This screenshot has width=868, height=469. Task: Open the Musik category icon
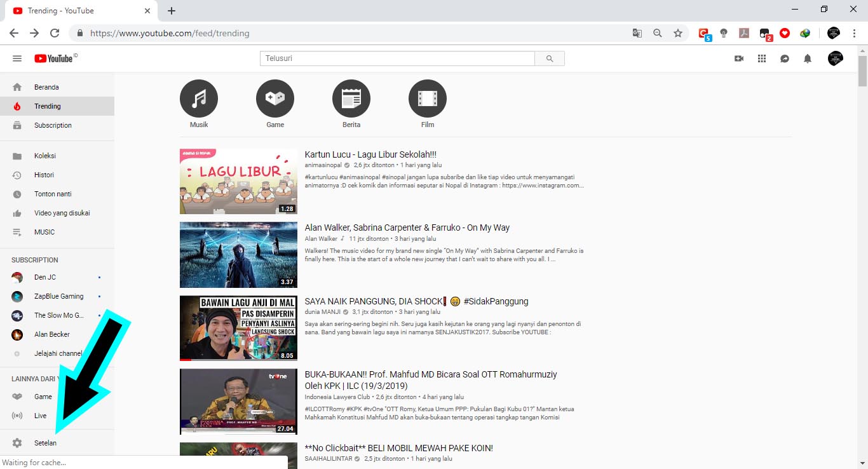pyautogui.click(x=199, y=99)
